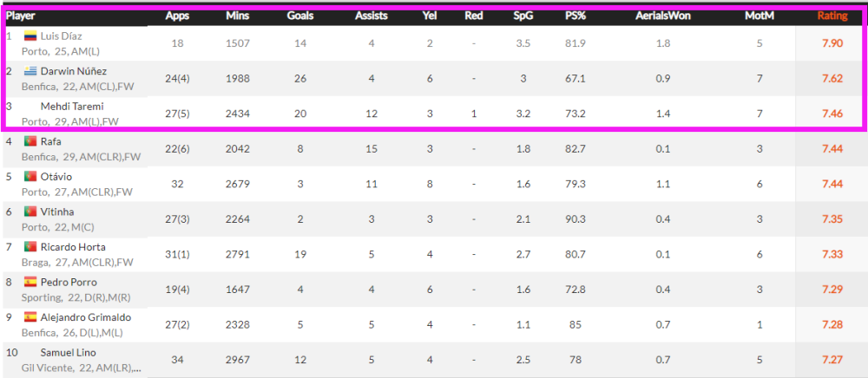The image size is (868, 378).
Task: Click Luis Díaz rating value 7.90
Action: click(x=832, y=43)
